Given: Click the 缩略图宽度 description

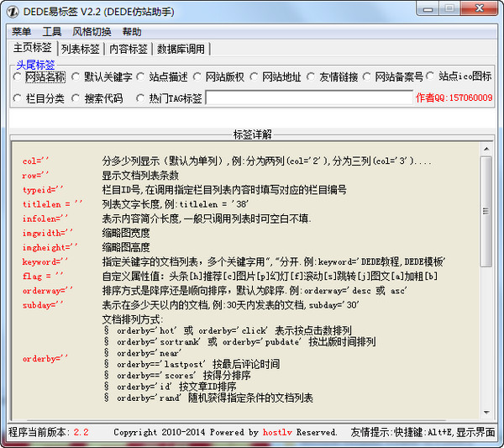Looking at the screenshot, I should click(x=126, y=233).
